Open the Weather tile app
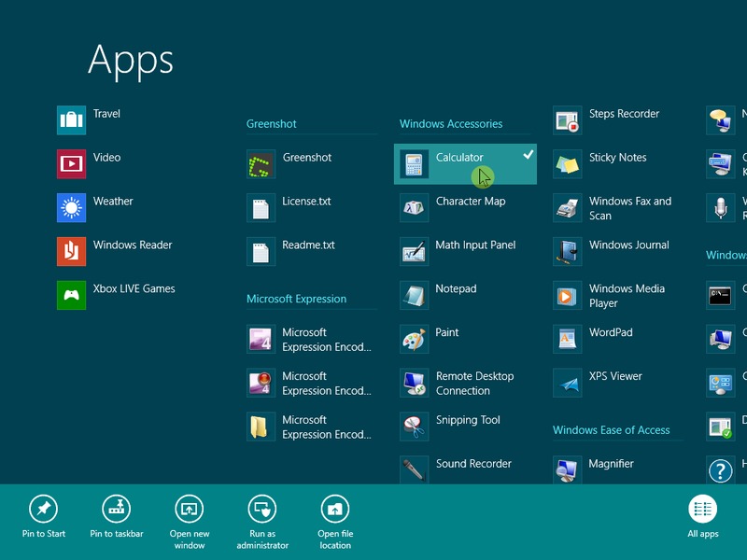Viewport: 747px width, 560px height. 72,207
